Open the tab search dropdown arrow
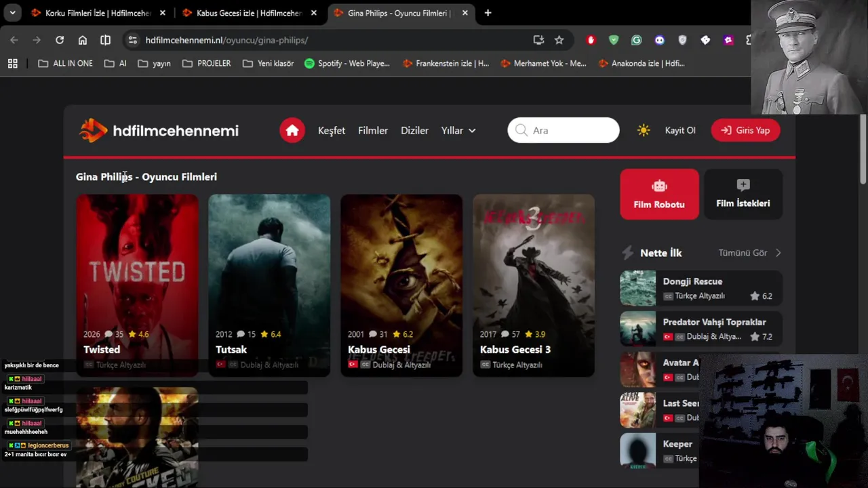868x488 pixels. tap(12, 13)
